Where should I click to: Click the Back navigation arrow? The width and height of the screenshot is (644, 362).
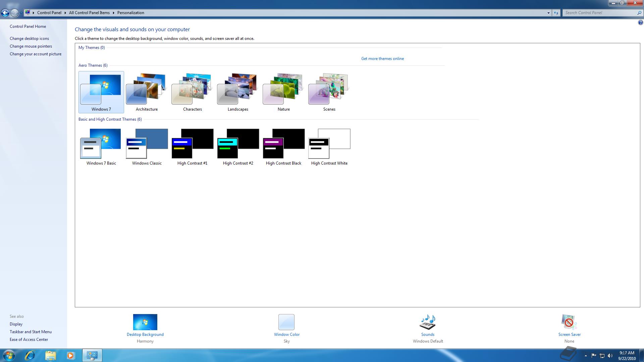(5, 13)
